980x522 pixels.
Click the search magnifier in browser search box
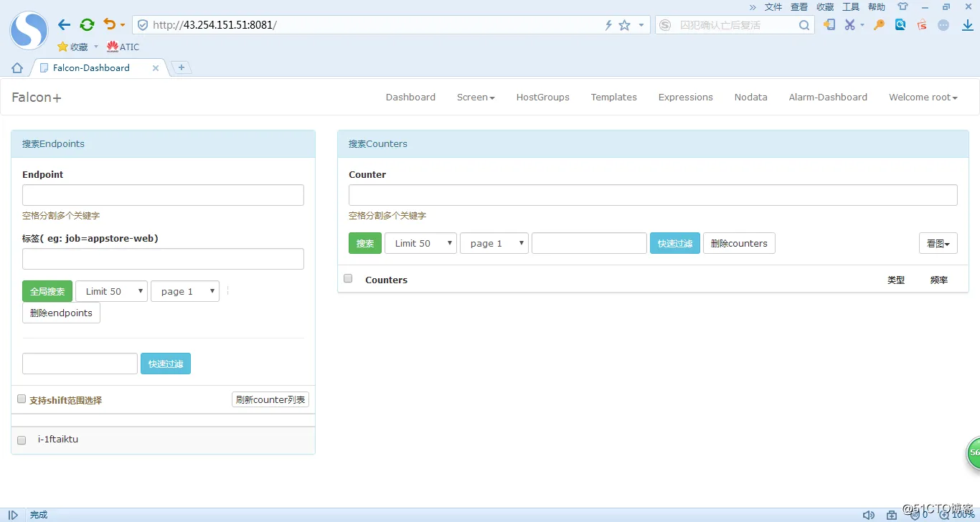804,25
